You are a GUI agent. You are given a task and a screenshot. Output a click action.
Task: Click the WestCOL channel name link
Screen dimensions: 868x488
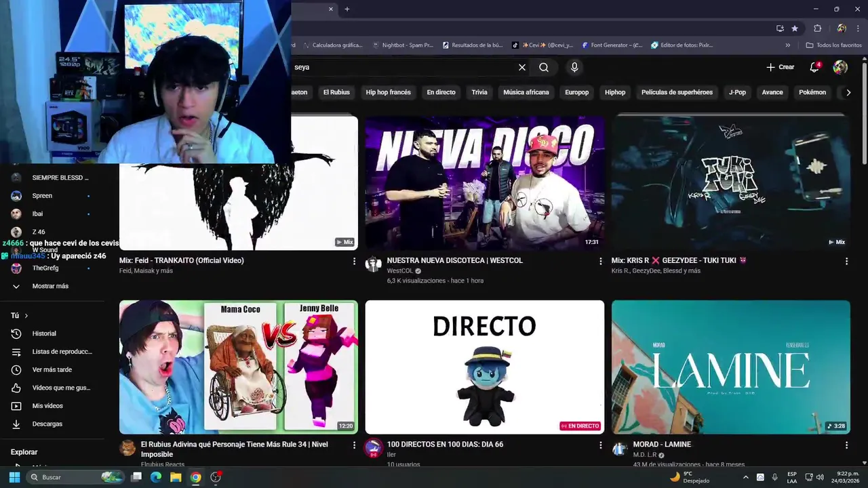click(400, 271)
